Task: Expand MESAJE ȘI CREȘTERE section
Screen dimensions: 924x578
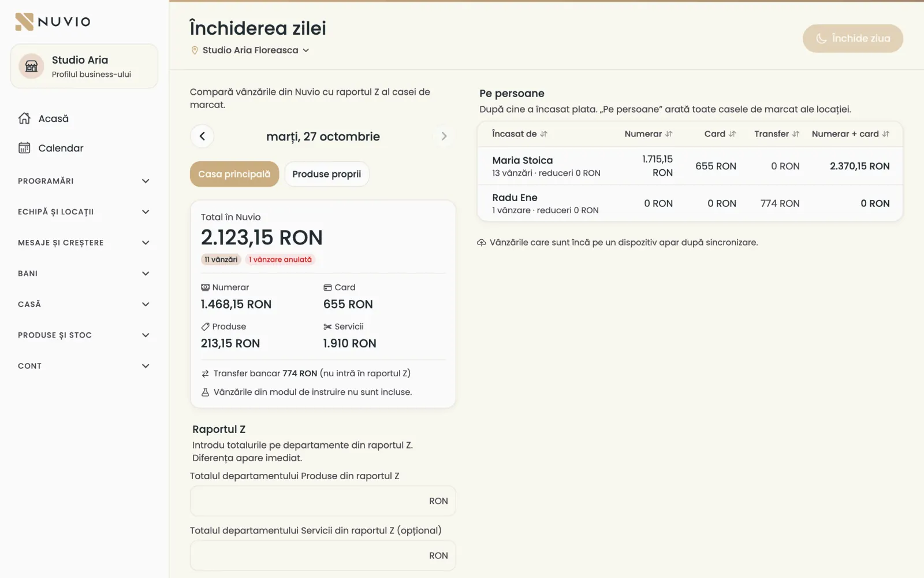Action: (84, 243)
